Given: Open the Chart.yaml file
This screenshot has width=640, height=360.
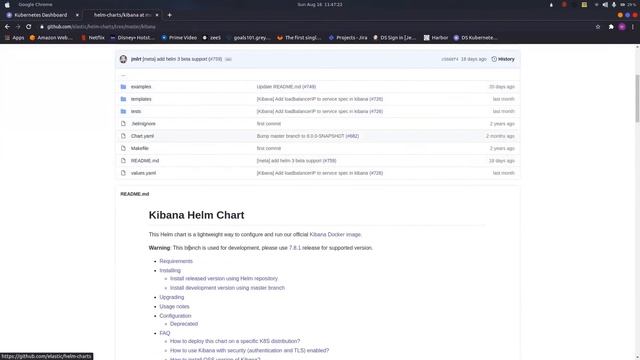Looking at the screenshot, I should coord(142,136).
